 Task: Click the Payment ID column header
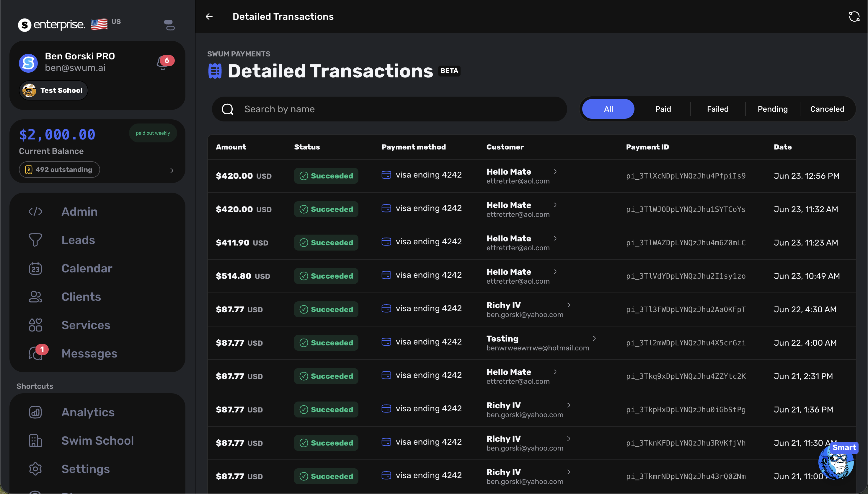pyautogui.click(x=647, y=147)
